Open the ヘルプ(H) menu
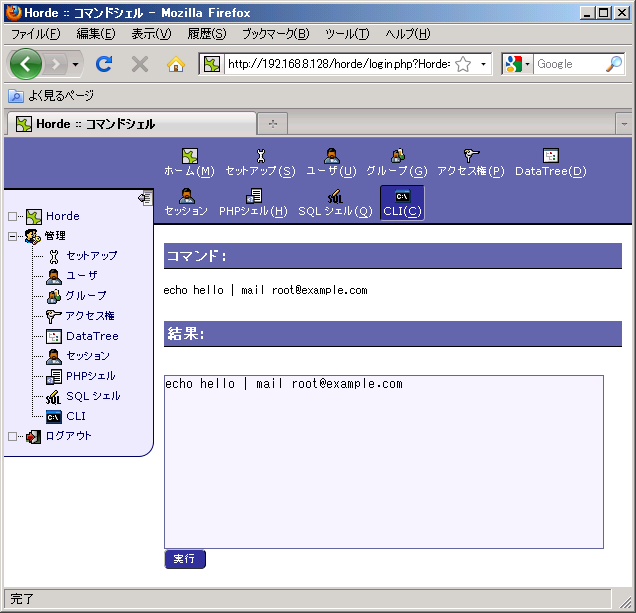This screenshot has width=636, height=613. point(408,34)
